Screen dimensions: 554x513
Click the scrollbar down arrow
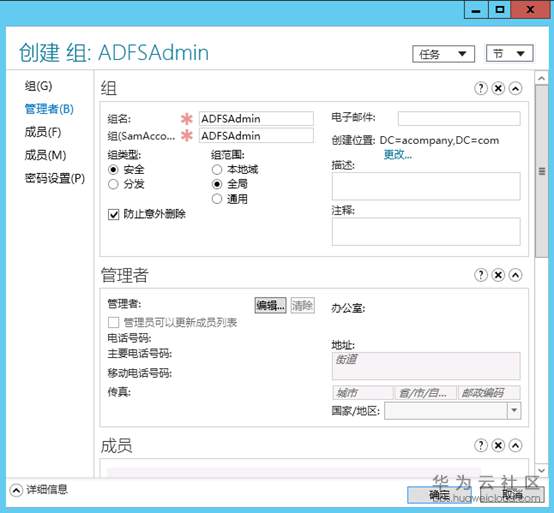[x=541, y=471]
